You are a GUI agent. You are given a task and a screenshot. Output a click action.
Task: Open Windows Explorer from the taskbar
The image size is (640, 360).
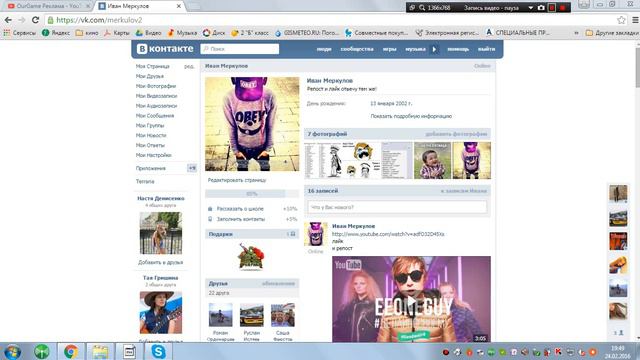(100, 351)
